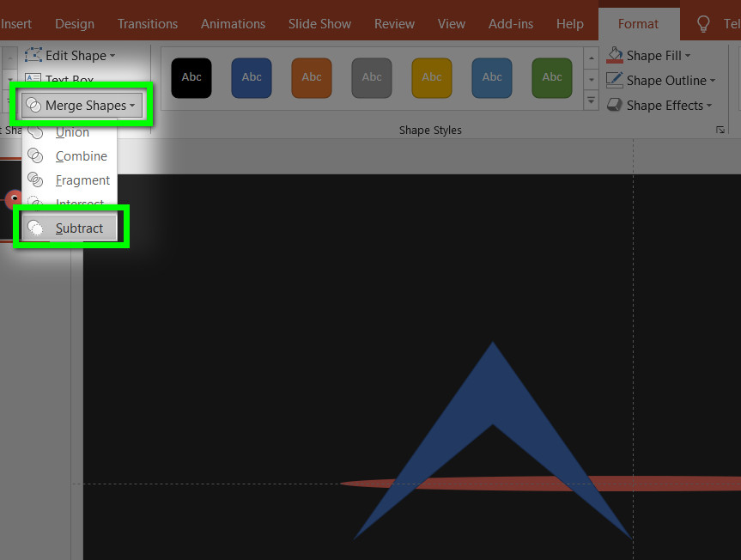Select Subtract from Merge Shapes menu

78,228
